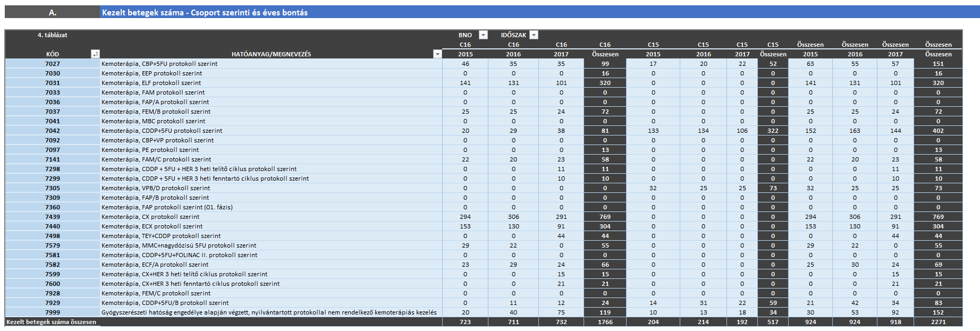The width and height of the screenshot is (980, 331).
Task: Click the 'A.' section label cell
Action: (52, 12)
